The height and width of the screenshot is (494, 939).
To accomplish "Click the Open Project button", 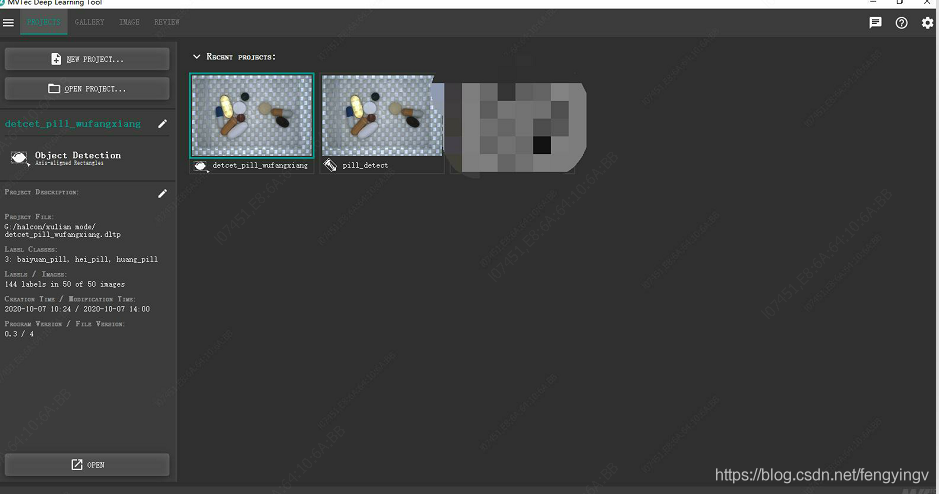I will coord(87,89).
